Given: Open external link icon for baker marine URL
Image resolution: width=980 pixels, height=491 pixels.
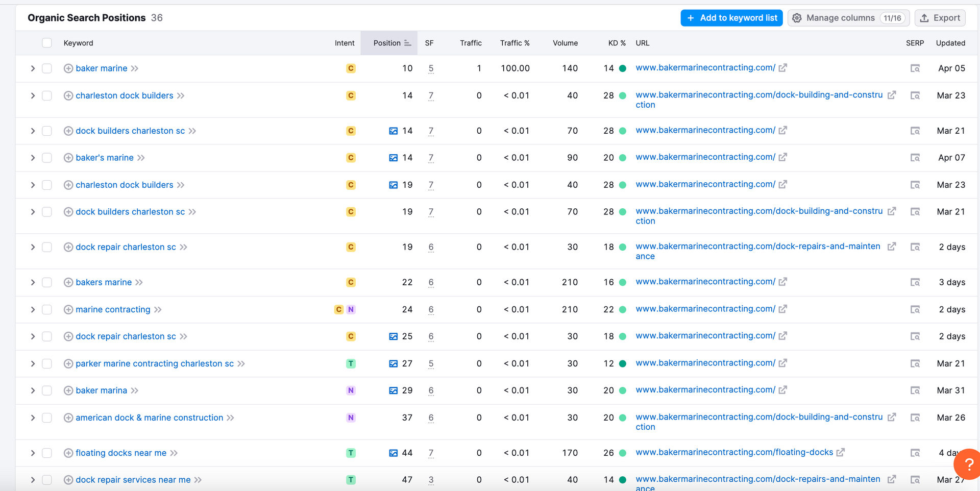Looking at the screenshot, I should (x=783, y=68).
